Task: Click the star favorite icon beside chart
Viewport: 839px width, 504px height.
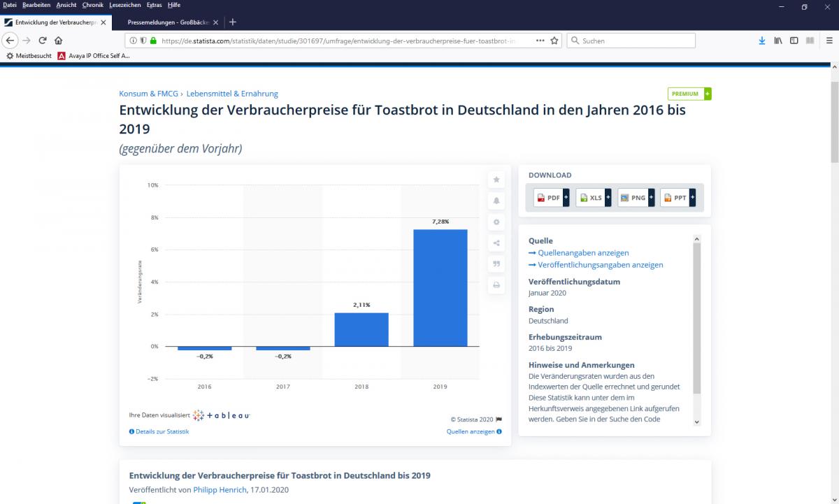Action: coord(496,180)
